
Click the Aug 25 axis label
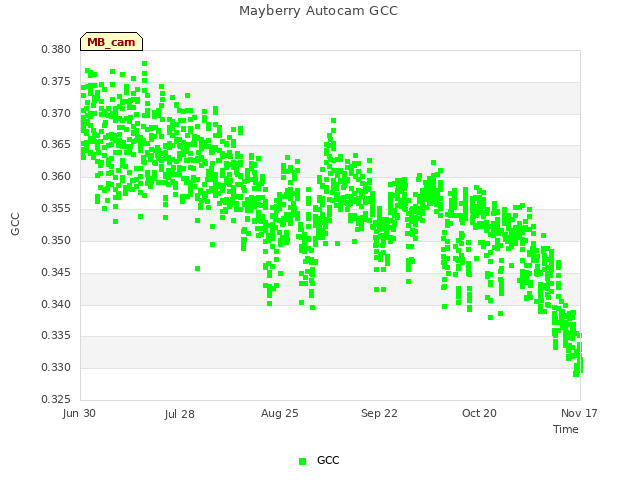280,413
